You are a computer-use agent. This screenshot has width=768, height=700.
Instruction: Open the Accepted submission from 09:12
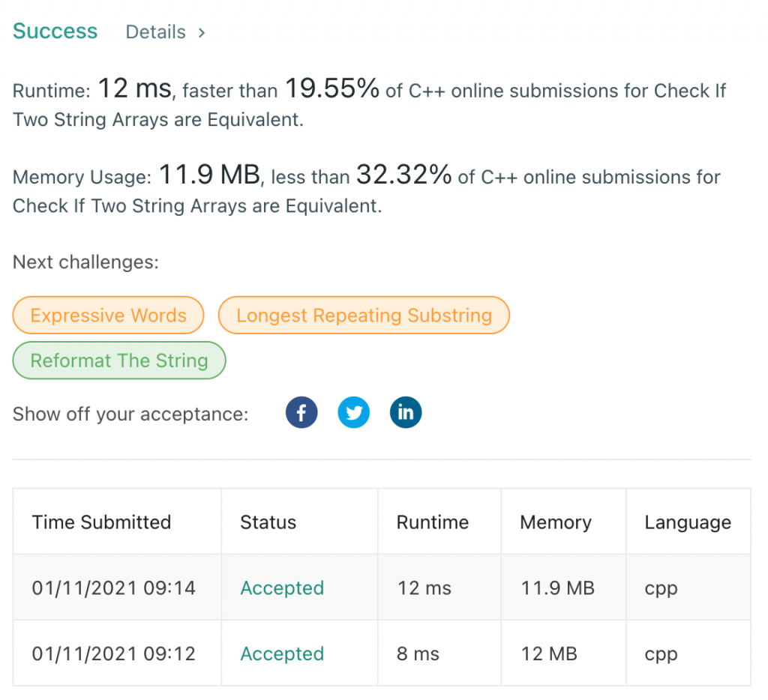282,654
